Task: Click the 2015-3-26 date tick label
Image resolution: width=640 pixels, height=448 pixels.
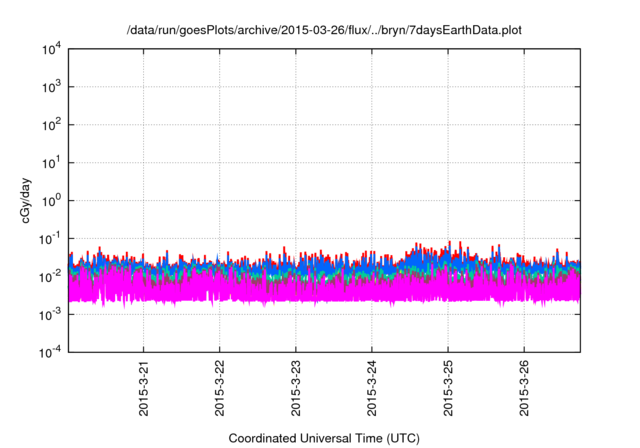Action: click(x=524, y=388)
